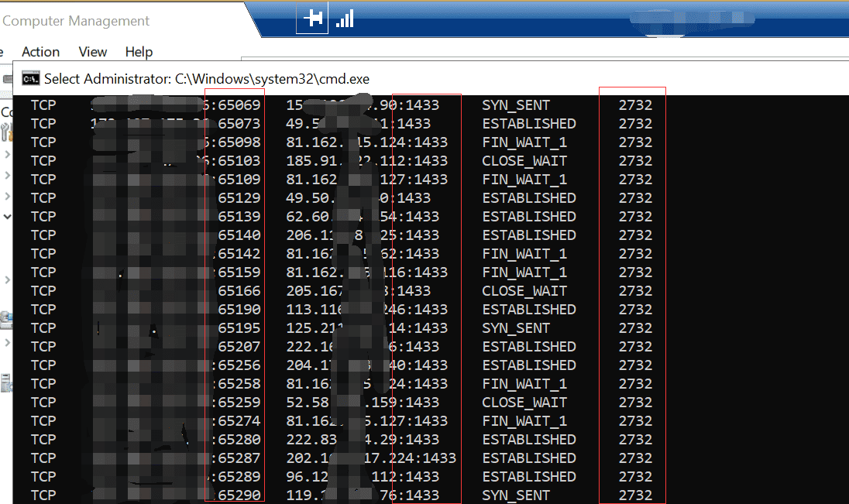Open the Help menu in Computer Management
Viewport: 849px width, 504px height.
(139, 52)
